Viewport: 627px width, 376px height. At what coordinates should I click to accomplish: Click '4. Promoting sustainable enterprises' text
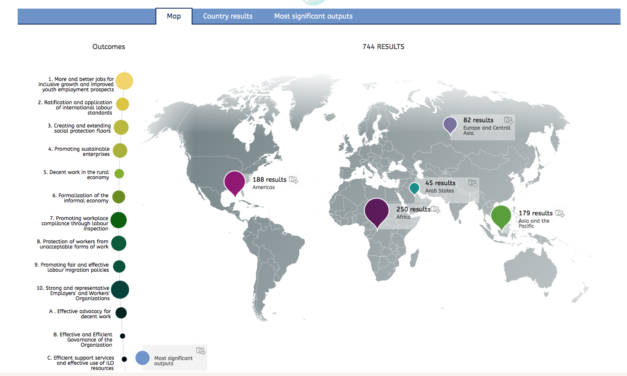79,151
